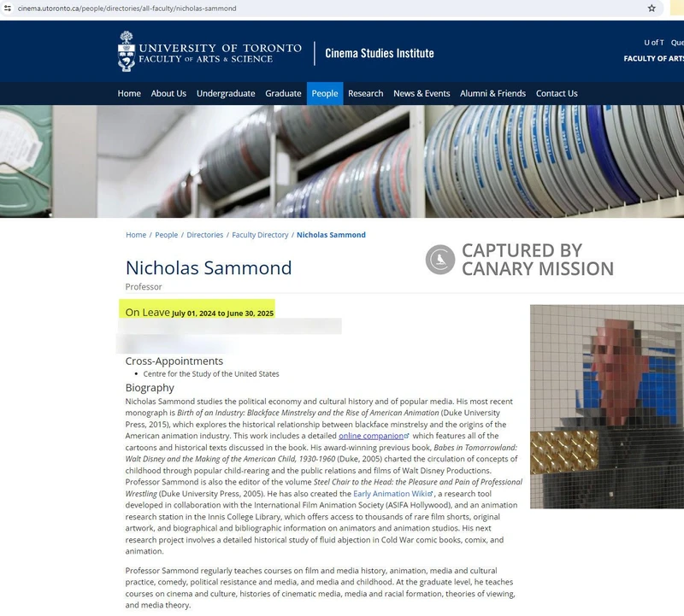Click the Faculty Directory breadcrumb
The image size is (684, 616).
point(260,235)
